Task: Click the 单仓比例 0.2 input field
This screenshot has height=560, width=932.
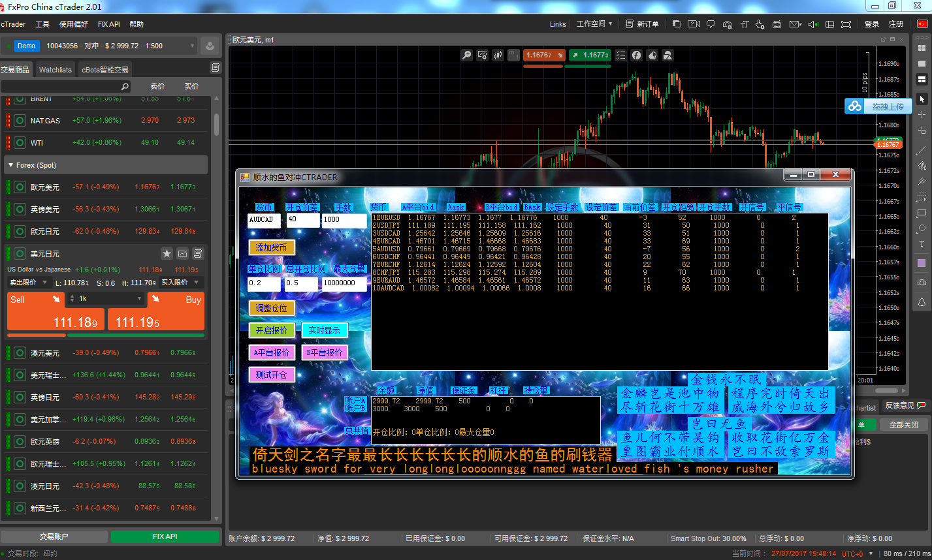Action: (264, 283)
